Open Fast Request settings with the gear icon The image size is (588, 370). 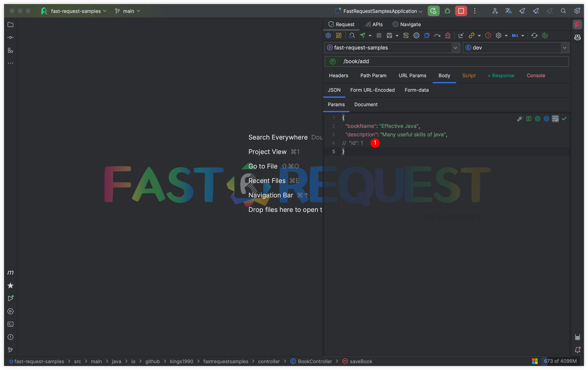coord(499,35)
